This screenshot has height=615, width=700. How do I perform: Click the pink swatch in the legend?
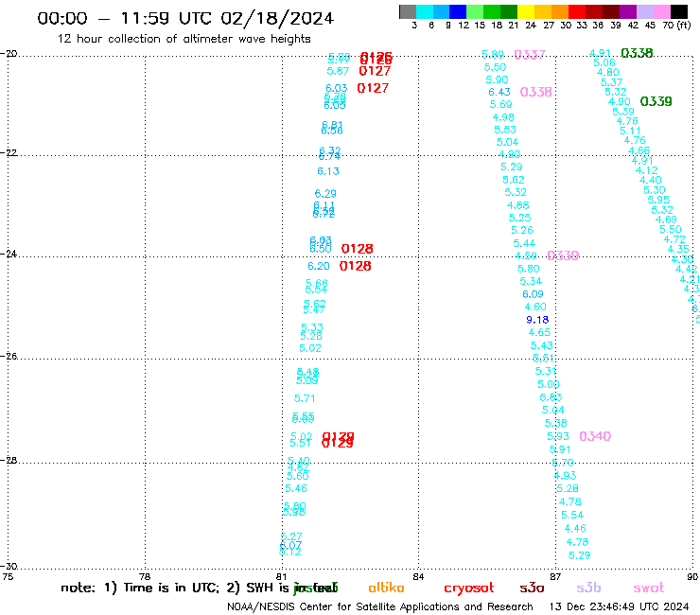661,12
